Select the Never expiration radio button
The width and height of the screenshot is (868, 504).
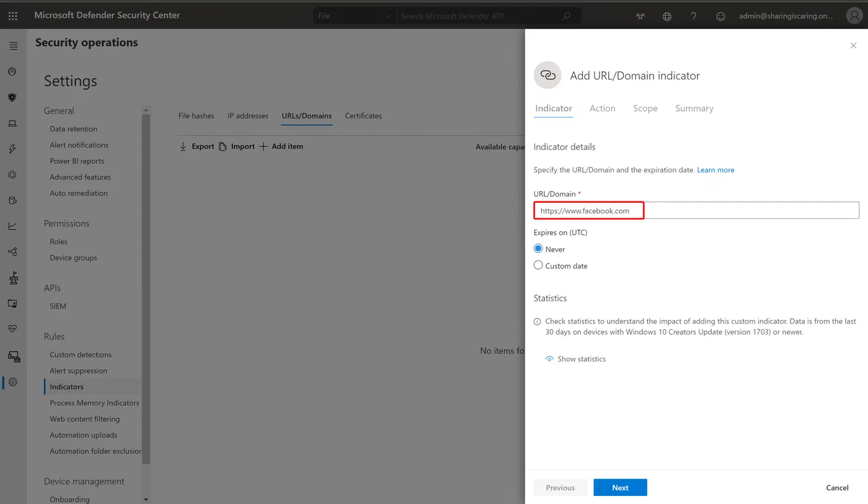538,249
